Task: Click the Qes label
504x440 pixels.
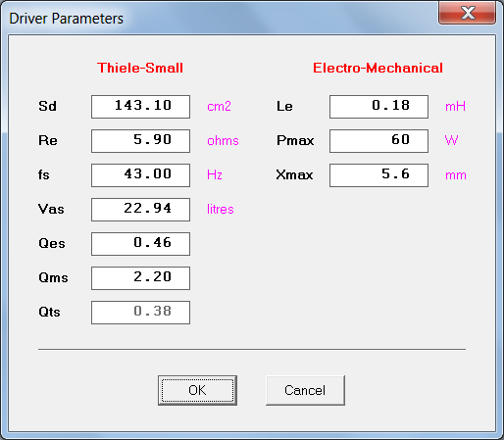Action: coord(52,243)
